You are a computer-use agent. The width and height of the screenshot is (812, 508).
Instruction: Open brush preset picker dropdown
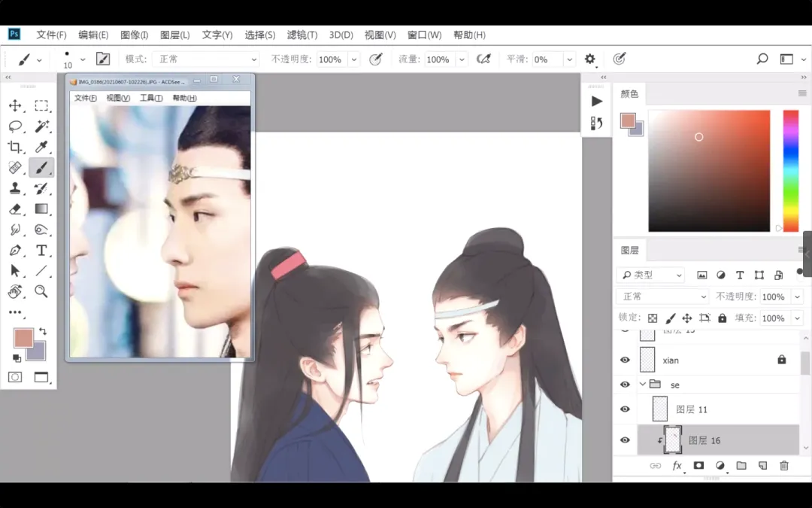83,59
